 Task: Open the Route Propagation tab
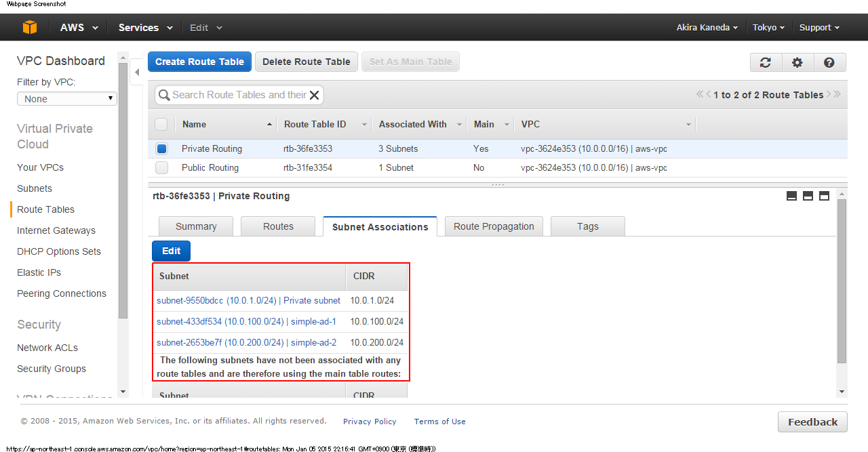[x=494, y=226]
